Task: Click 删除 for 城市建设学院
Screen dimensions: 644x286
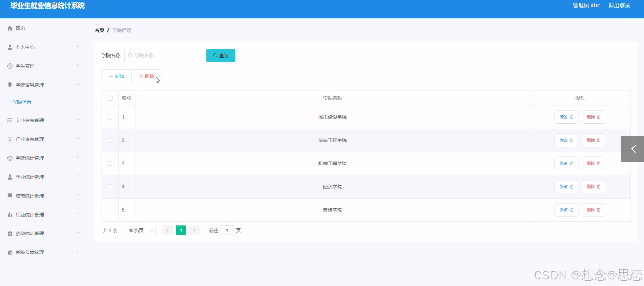Action: tap(594, 117)
